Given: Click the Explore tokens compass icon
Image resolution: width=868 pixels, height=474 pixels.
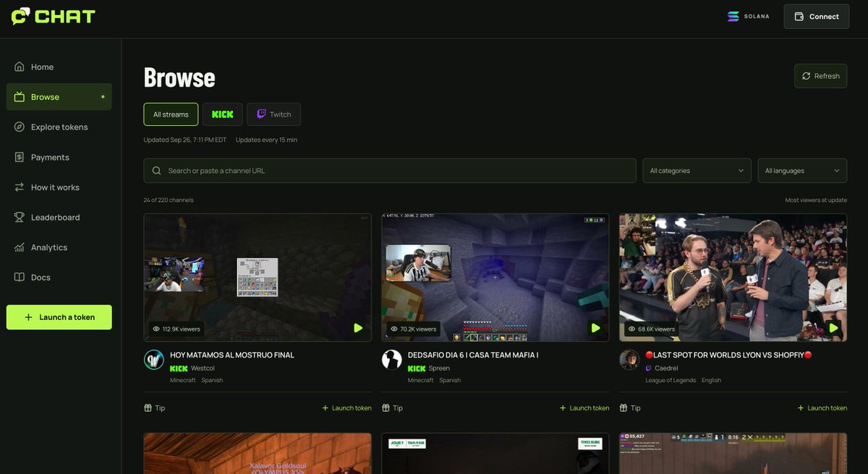Looking at the screenshot, I should coord(20,127).
